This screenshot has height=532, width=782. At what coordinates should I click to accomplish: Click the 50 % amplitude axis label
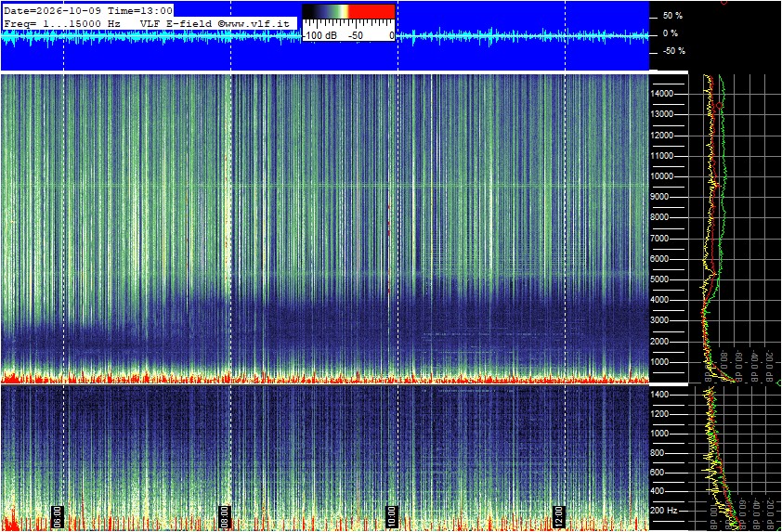[672, 16]
